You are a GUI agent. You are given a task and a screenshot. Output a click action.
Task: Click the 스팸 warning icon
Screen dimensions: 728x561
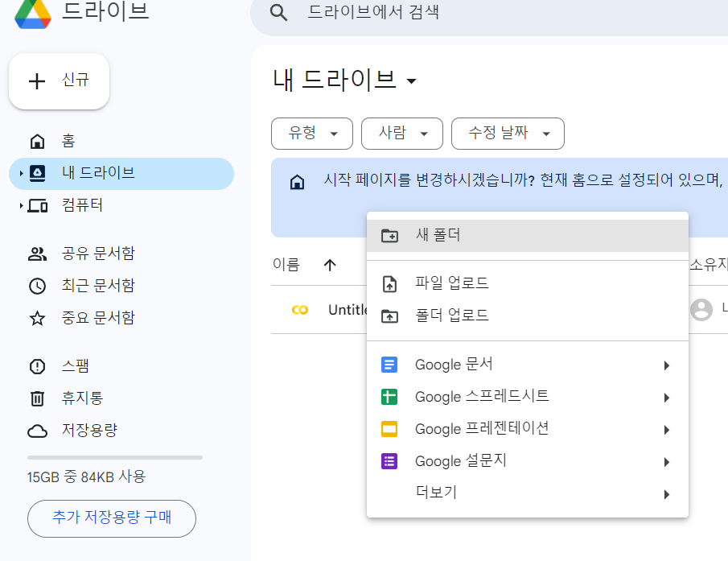click(37, 366)
